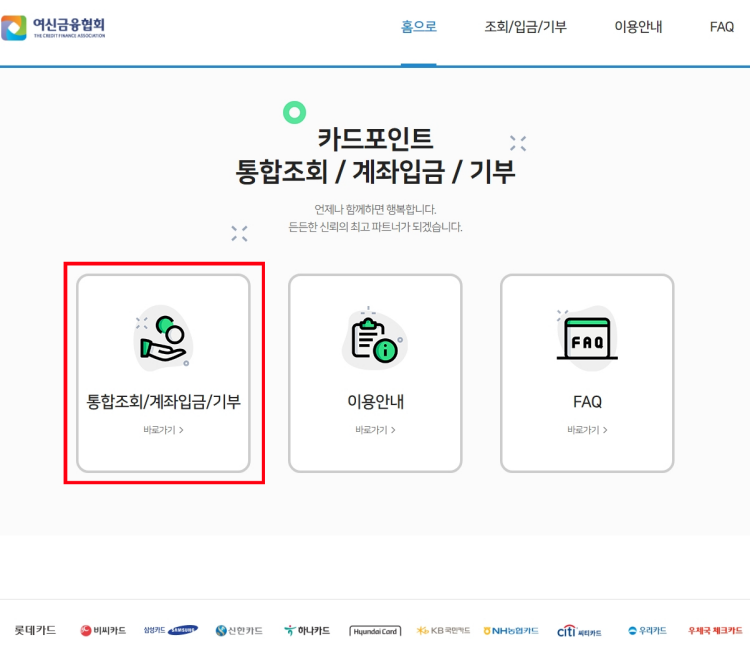This screenshot has height=650, width=750.
Task: Click the 비씨카드 logo
Action: (103, 630)
